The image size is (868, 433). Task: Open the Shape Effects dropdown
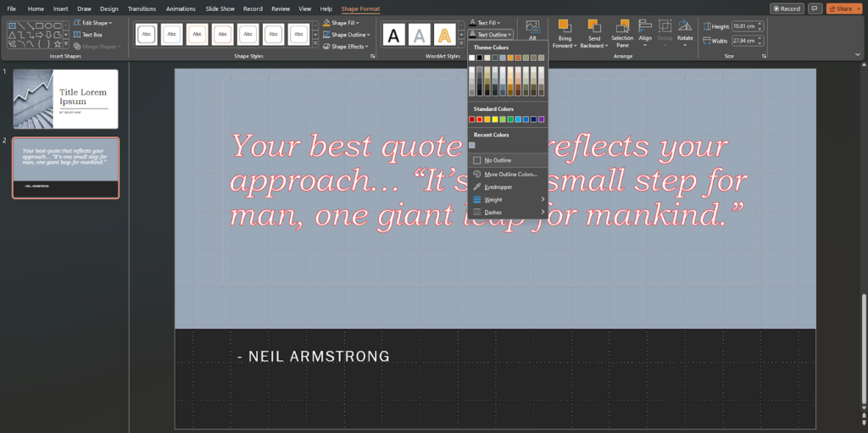point(346,47)
